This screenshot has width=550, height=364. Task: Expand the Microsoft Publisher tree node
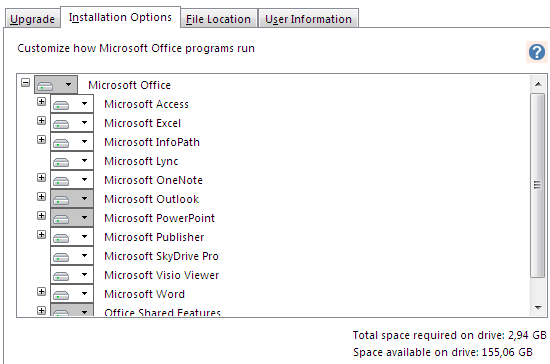(41, 234)
